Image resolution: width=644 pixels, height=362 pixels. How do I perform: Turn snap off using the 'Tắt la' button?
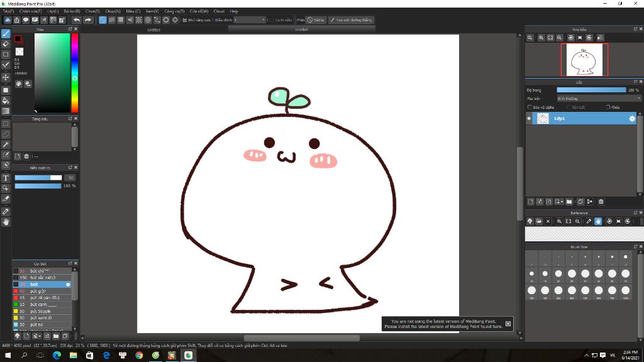[x=316, y=19]
